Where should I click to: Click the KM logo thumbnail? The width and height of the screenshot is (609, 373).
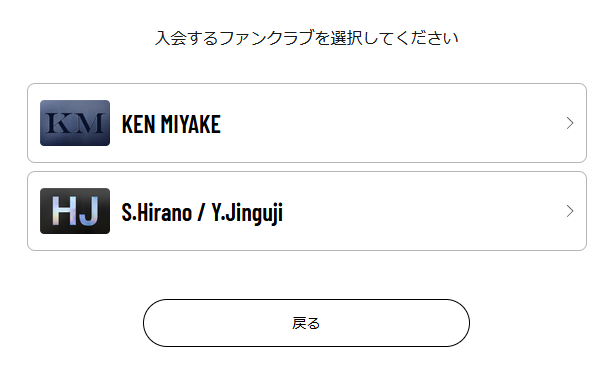pyautogui.click(x=75, y=123)
